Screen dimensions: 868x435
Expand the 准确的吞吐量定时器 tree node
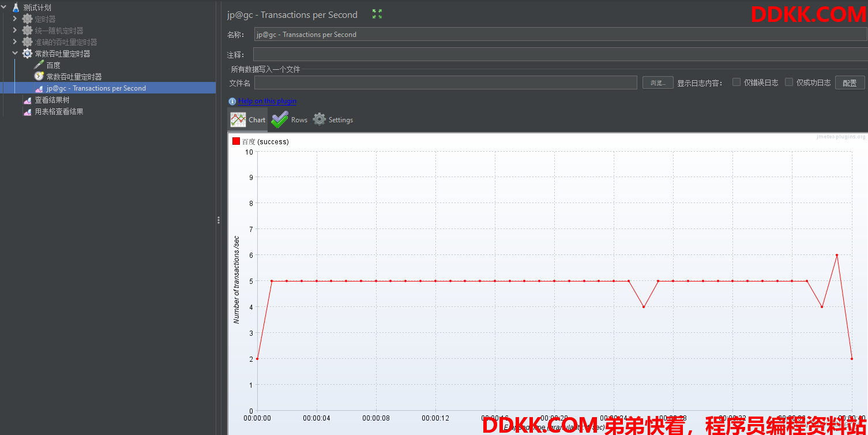(x=15, y=42)
